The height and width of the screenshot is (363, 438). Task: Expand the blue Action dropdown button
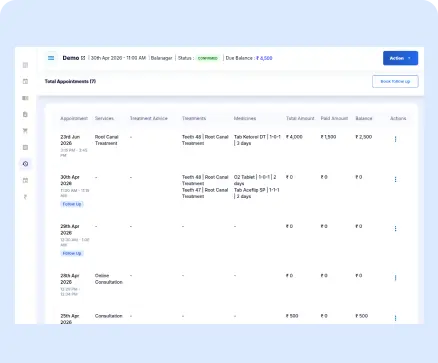[400, 58]
